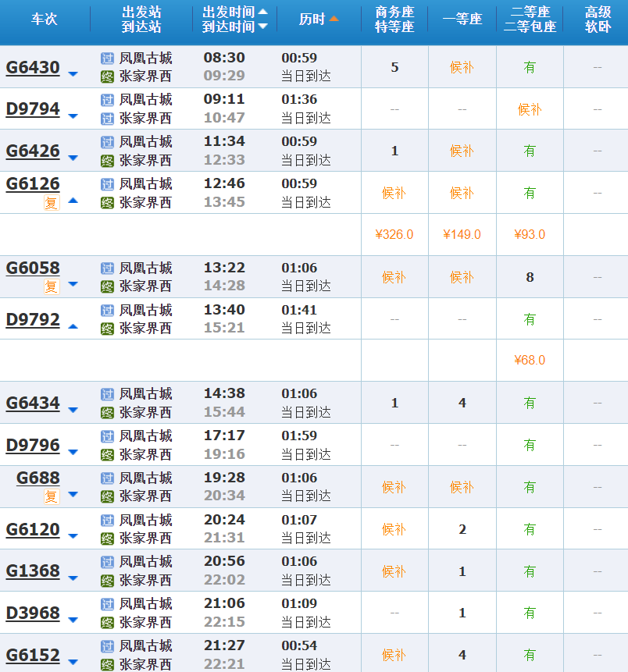Click the 复 badge under train G6126
628x672 pixels.
52,203
